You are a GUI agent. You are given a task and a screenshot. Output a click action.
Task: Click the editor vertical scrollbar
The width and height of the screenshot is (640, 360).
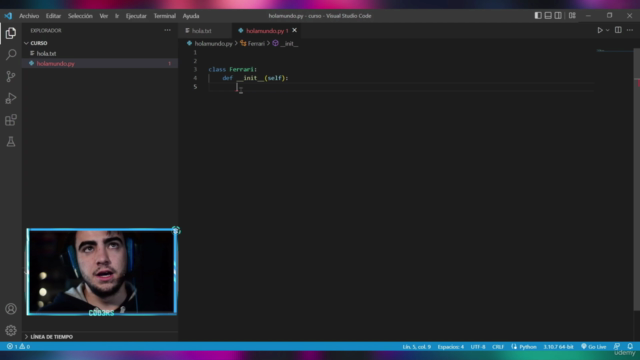click(636, 180)
